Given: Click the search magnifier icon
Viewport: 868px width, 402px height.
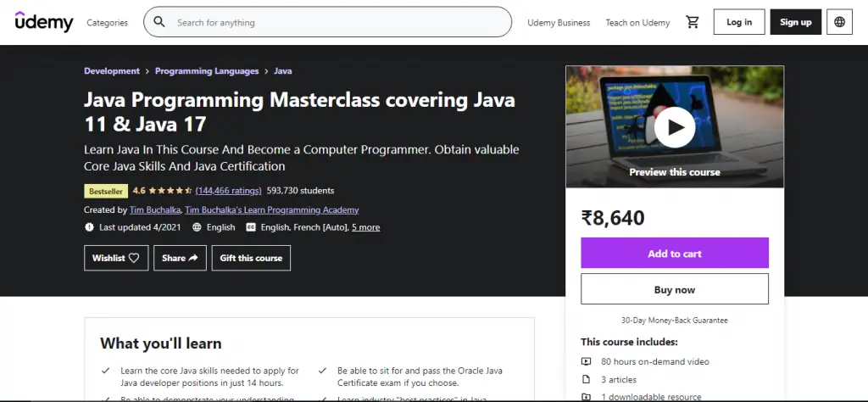Looking at the screenshot, I should click(159, 23).
